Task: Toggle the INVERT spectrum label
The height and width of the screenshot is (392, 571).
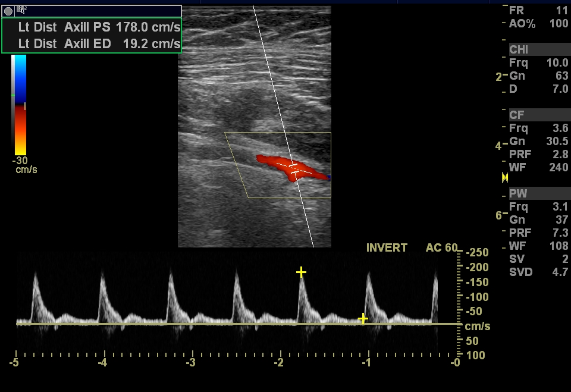Action: [x=387, y=248]
